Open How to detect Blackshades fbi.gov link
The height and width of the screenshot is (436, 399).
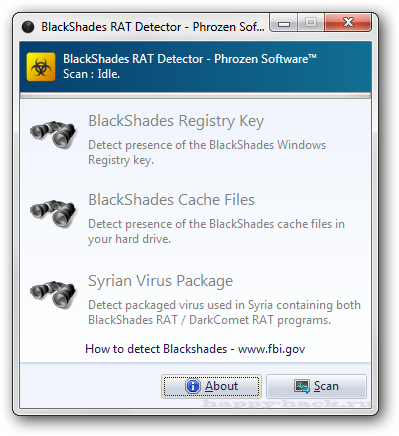click(x=195, y=349)
